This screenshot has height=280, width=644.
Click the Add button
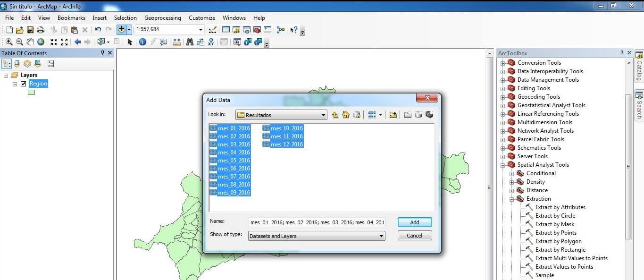pos(414,222)
